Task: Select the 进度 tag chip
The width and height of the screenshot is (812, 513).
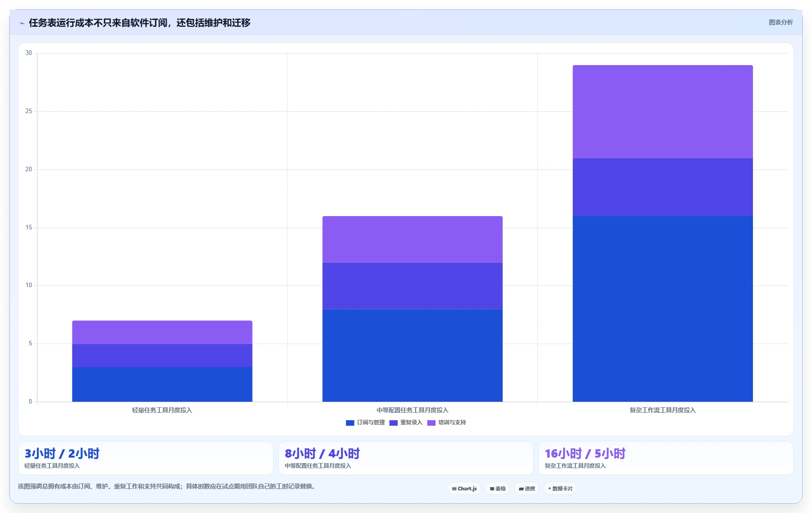Action: pos(527,489)
